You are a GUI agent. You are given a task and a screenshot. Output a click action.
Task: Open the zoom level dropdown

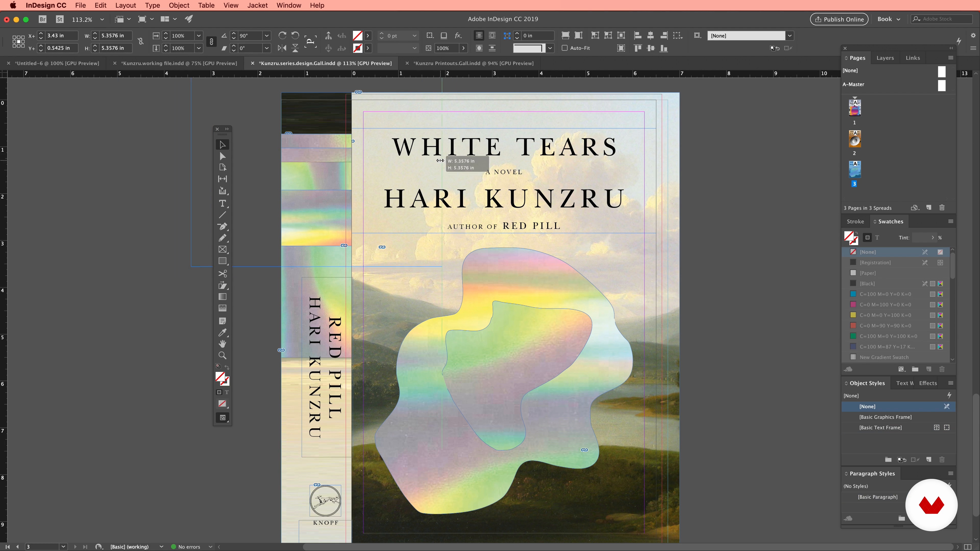102,19
